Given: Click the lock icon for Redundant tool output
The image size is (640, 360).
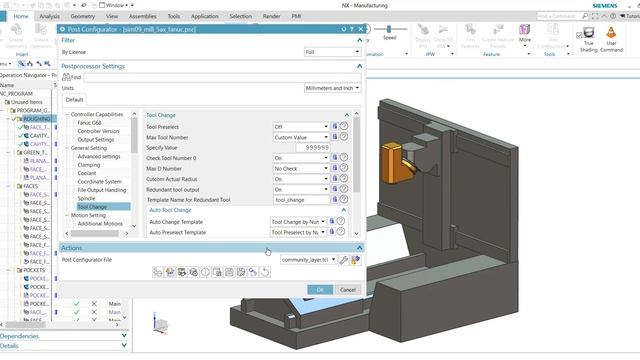Looking at the screenshot, I should 335,189.
